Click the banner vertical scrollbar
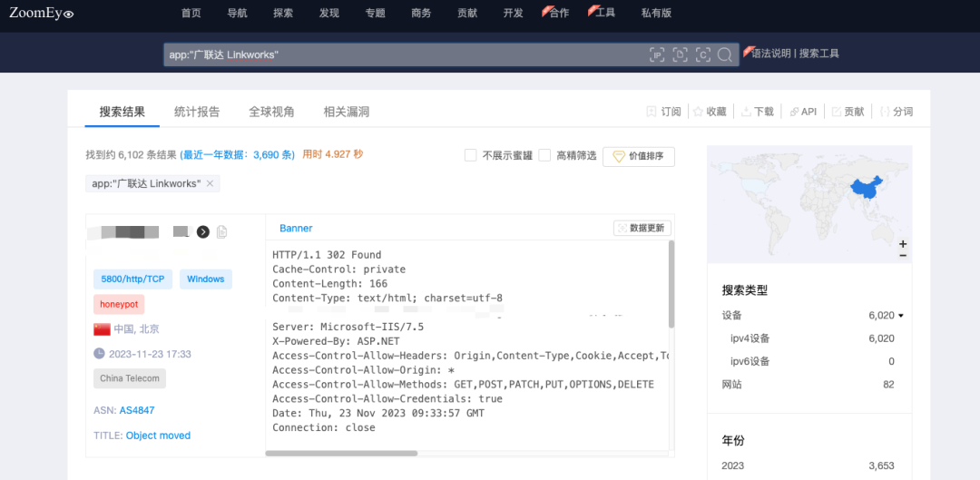980x480 pixels. (671, 284)
